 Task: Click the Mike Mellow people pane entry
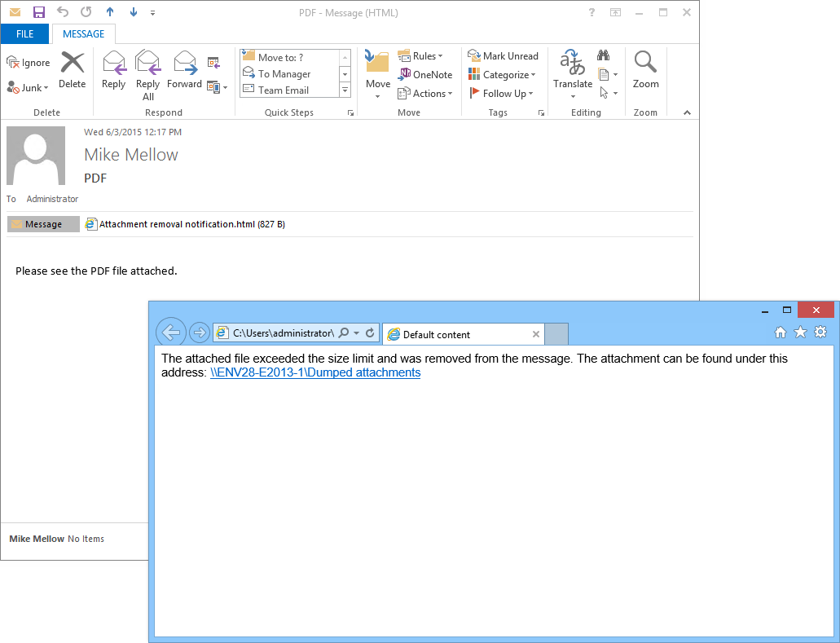[x=37, y=539]
